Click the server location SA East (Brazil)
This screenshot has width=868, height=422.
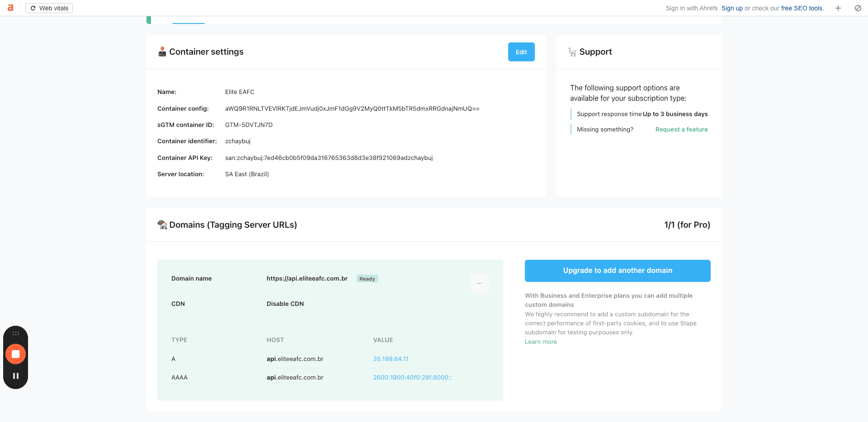(247, 174)
